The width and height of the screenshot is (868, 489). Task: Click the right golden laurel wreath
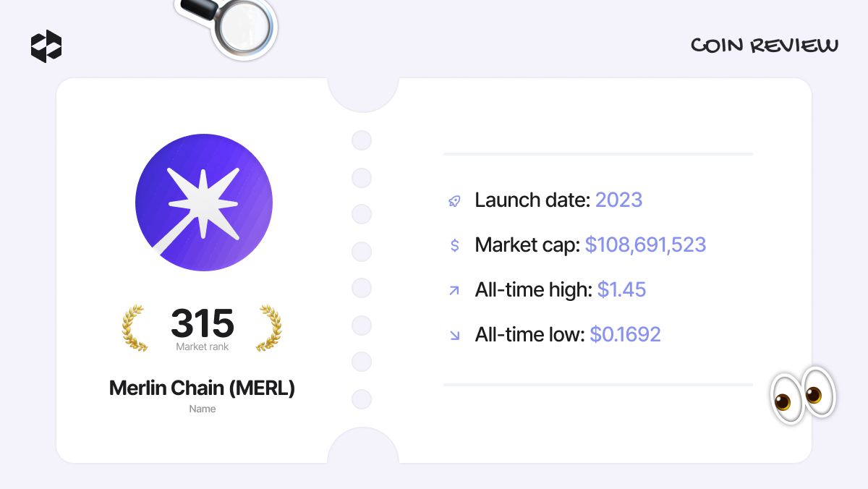tap(268, 328)
